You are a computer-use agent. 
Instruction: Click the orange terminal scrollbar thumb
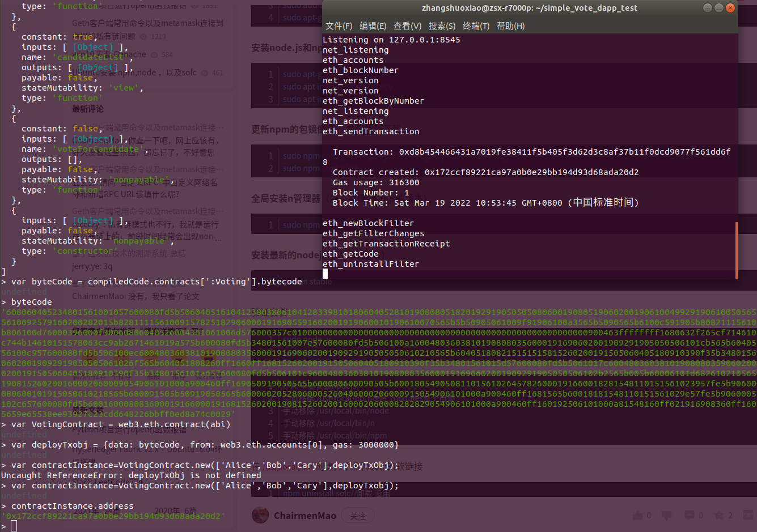737,250
